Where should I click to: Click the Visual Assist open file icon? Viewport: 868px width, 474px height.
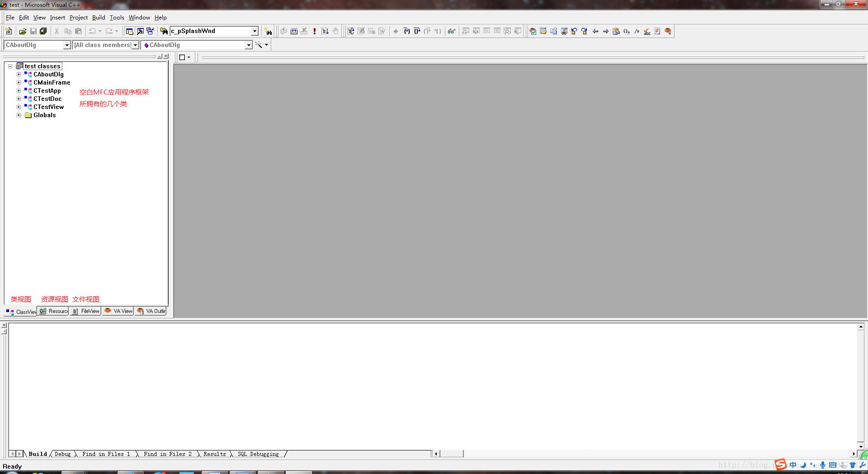(x=543, y=31)
